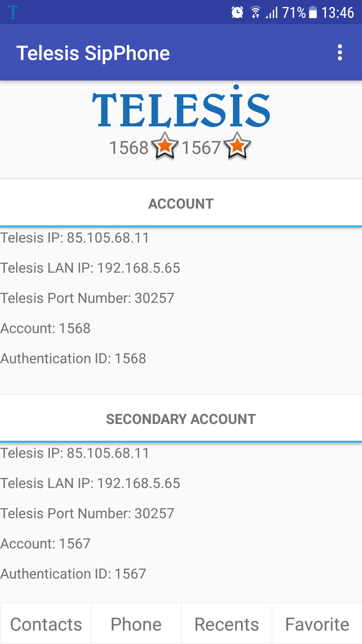Tap the Telesis SipPhone title text

coord(93,53)
